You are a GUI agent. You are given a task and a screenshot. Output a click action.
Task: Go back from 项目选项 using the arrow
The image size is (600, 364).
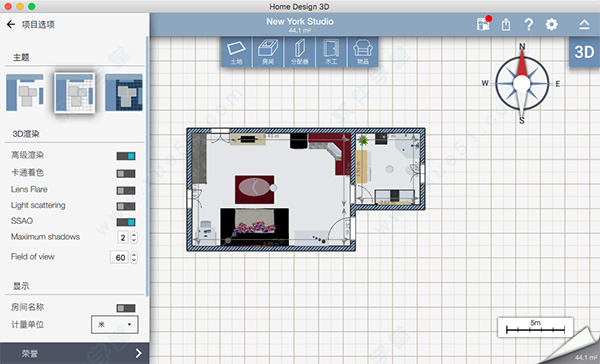11,24
